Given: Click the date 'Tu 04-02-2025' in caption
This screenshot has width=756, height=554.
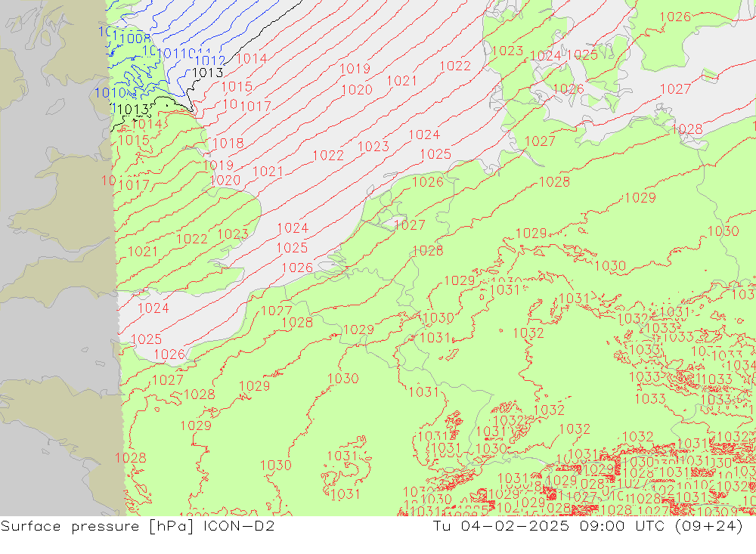Looking at the screenshot, I should pyautogui.click(x=500, y=525).
